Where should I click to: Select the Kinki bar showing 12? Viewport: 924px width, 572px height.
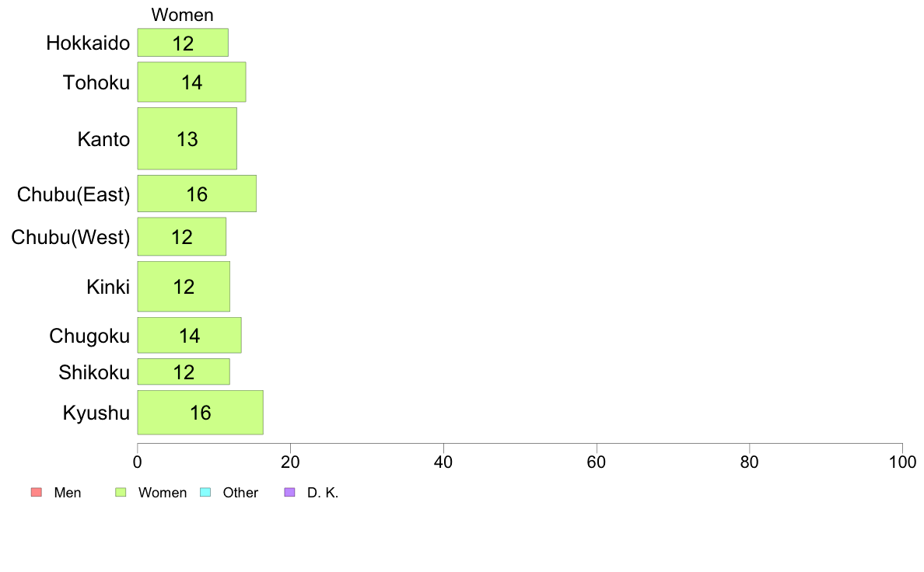tap(184, 286)
